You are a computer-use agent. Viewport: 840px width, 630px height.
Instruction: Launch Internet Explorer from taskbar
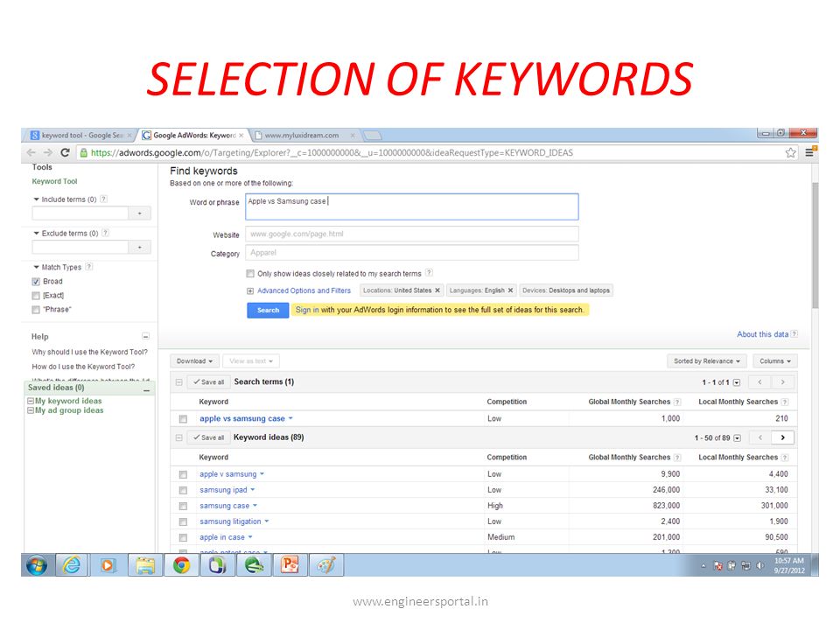(x=72, y=565)
